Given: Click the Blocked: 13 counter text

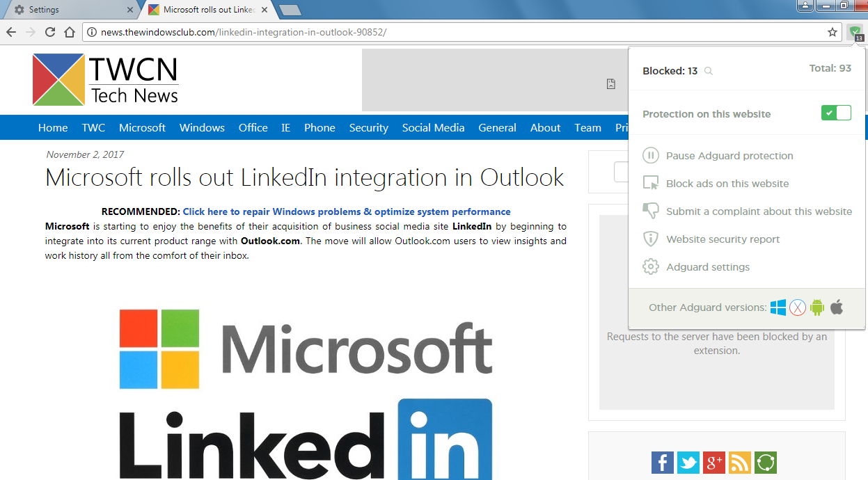Looking at the screenshot, I should 670,71.
